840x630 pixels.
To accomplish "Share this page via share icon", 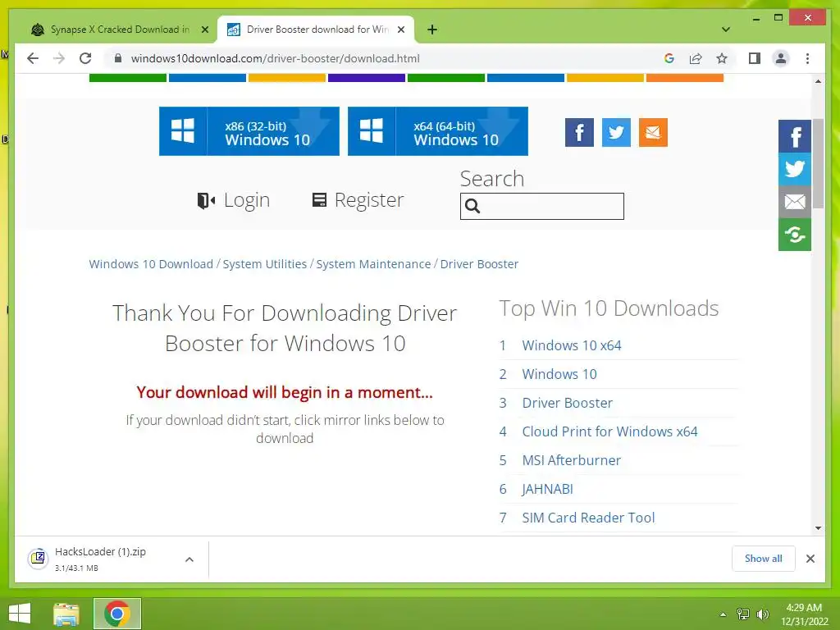I will pyautogui.click(x=696, y=58).
